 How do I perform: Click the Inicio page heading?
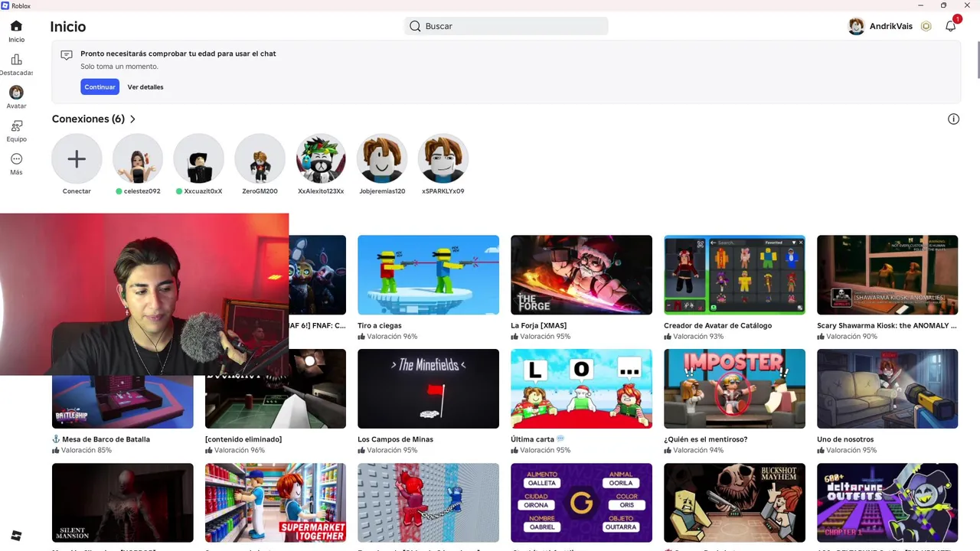[x=68, y=27]
